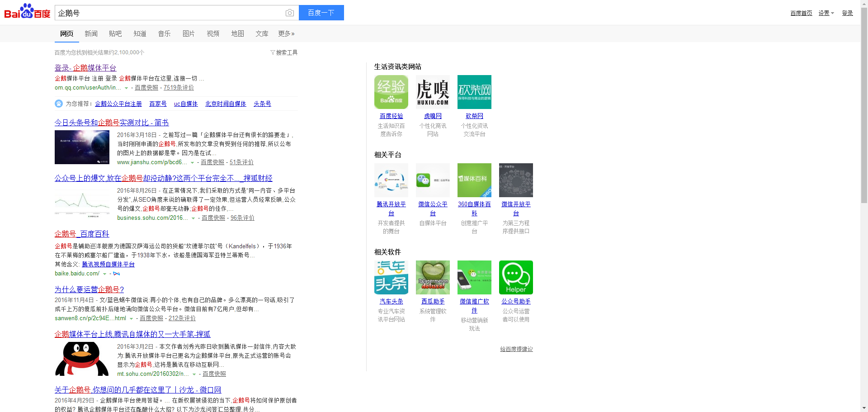Screen dimensions: 868x412
Task: Click the 百度一下 search button
Action: pyautogui.click(x=321, y=13)
